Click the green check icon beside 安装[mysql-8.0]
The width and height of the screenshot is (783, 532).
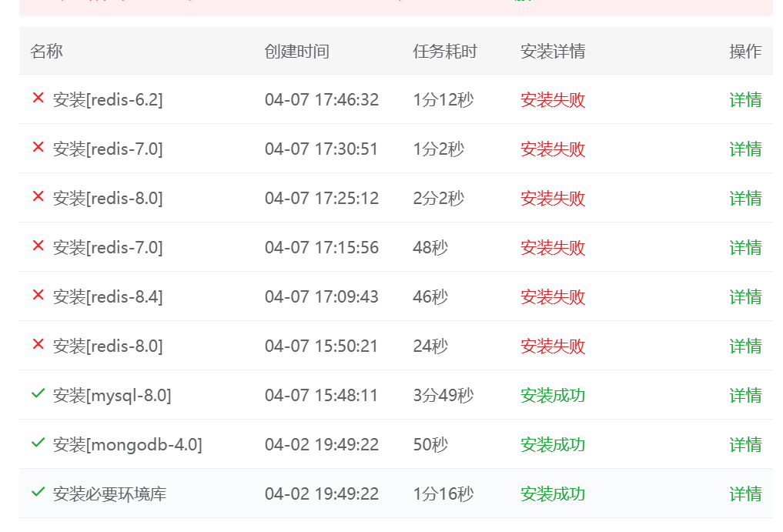coord(38,393)
